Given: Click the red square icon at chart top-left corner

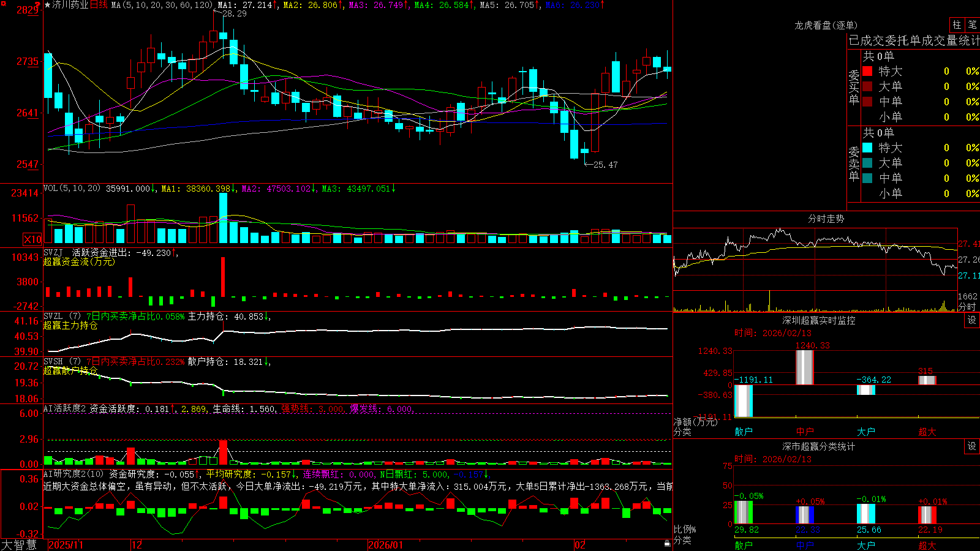Looking at the screenshot, I should pos(2,2).
